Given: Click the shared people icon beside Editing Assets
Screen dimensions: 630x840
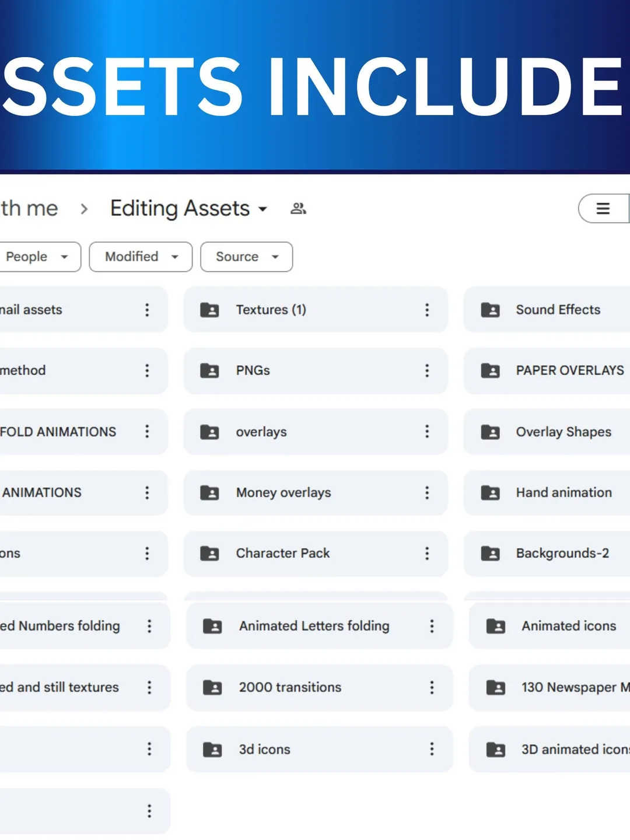Looking at the screenshot, I should [x=298, y=208].
